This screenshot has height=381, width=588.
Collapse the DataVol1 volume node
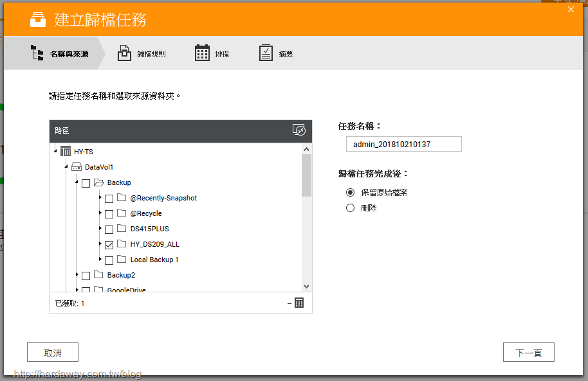pyautogui.click(x=66, y=166)
